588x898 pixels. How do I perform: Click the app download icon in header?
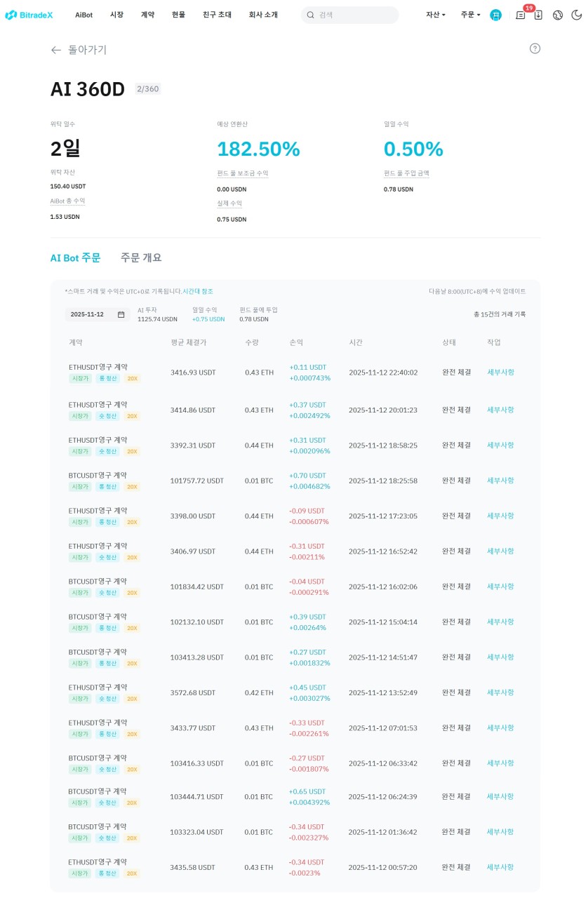(x=538, y=15)
